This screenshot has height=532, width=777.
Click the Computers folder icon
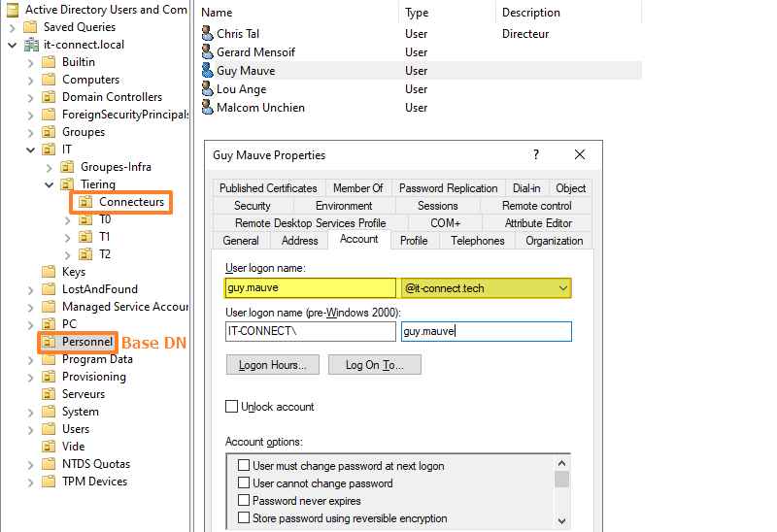(49, 80)
